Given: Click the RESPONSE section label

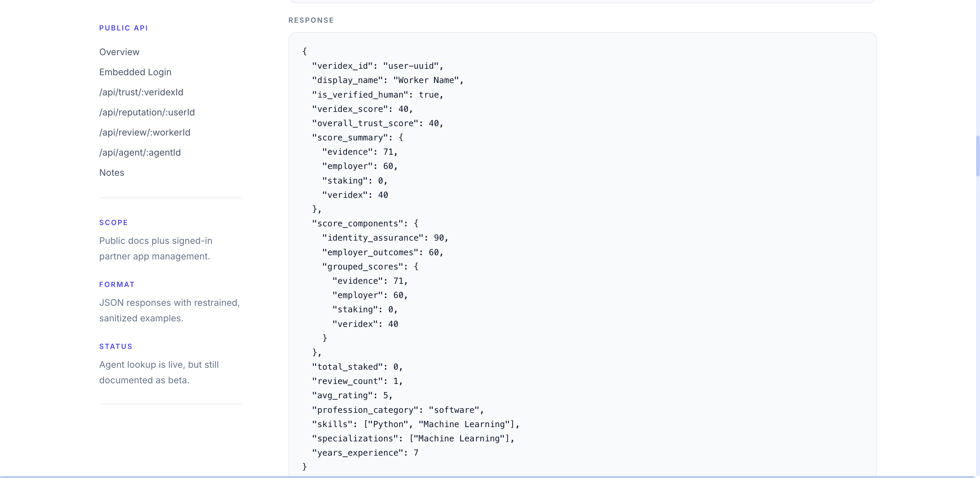Looking at the screenshot, I should click(311, 20).
